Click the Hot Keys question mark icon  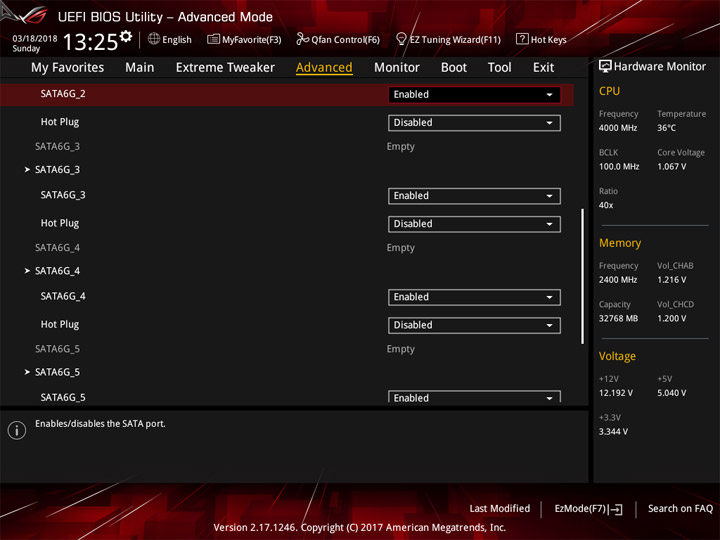522,39
